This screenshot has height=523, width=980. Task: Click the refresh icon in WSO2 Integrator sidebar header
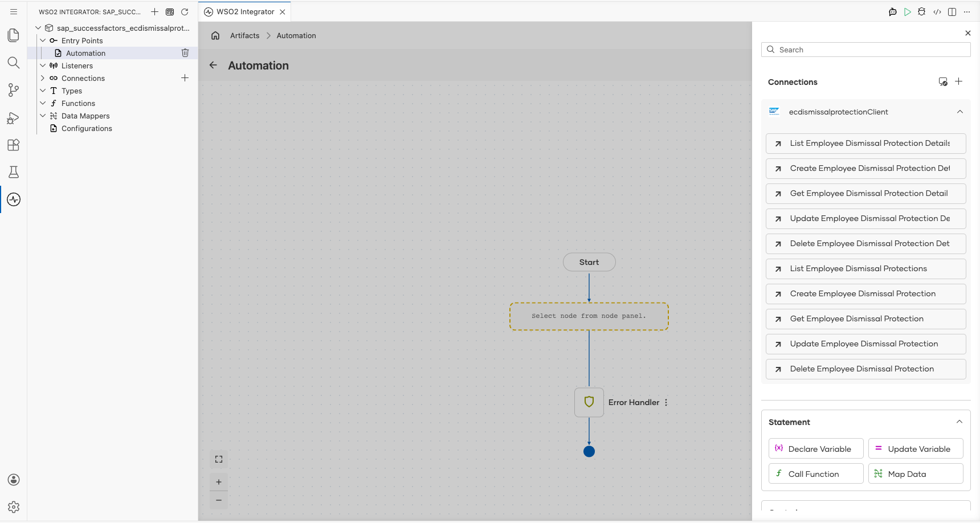[185, 11]
